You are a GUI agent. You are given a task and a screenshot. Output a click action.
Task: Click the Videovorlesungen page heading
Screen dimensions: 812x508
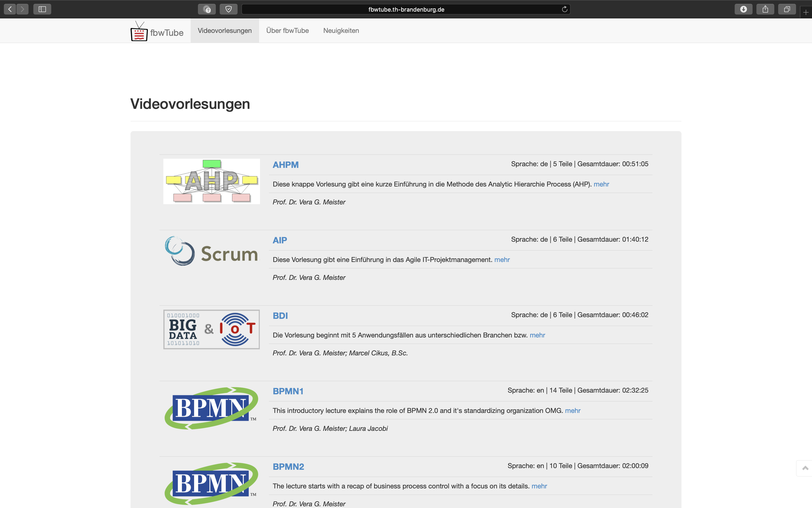coord(190,104)
